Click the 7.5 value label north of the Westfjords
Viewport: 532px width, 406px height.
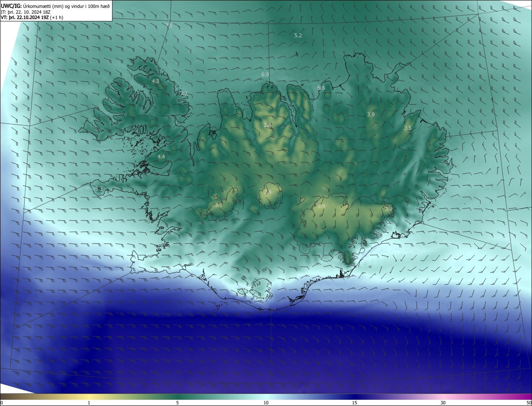tap(169, 26)
